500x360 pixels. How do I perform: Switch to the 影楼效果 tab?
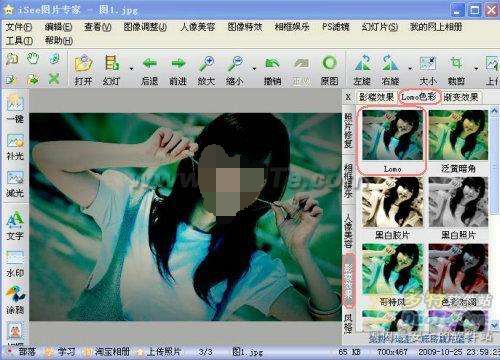[x=376, y=97]
